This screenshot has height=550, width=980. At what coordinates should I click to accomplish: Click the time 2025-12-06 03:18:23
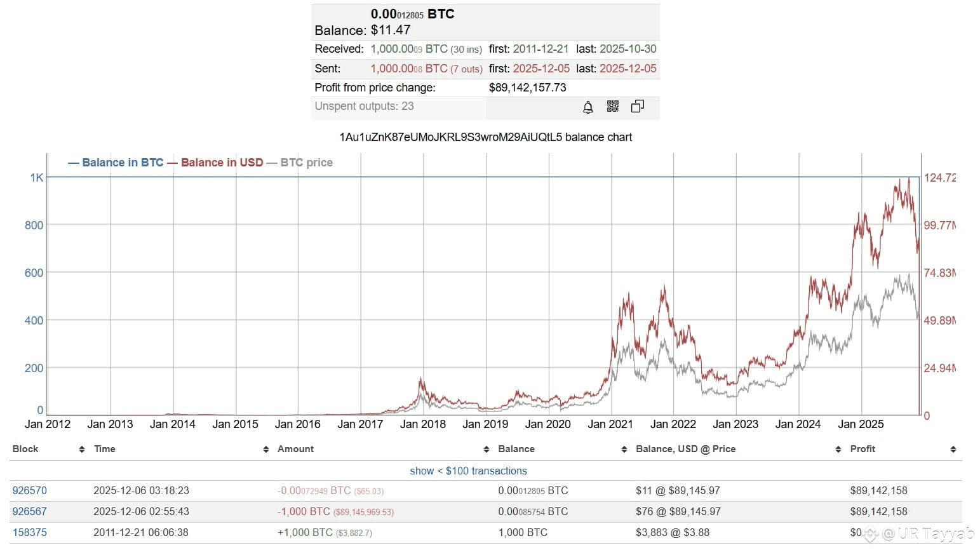tap(141, 490)
